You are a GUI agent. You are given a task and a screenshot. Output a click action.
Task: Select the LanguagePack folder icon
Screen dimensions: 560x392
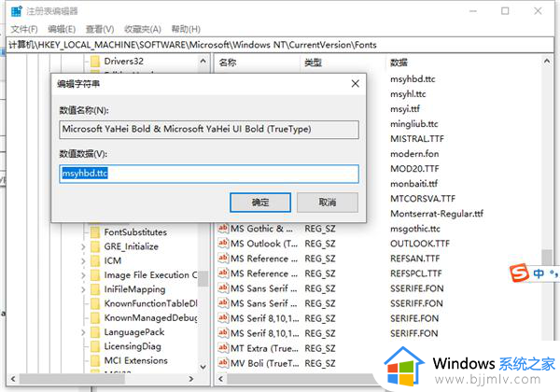tap(95, 332)
